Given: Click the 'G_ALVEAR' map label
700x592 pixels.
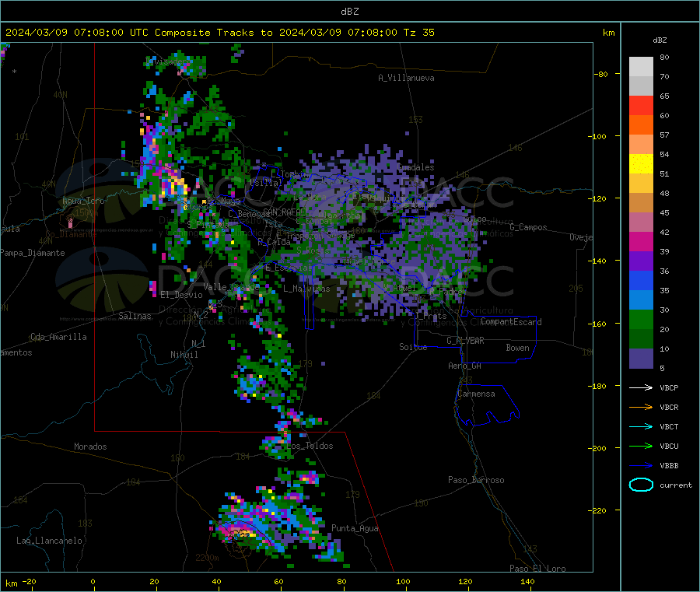Looking at the screenshot, I should 465,341.
